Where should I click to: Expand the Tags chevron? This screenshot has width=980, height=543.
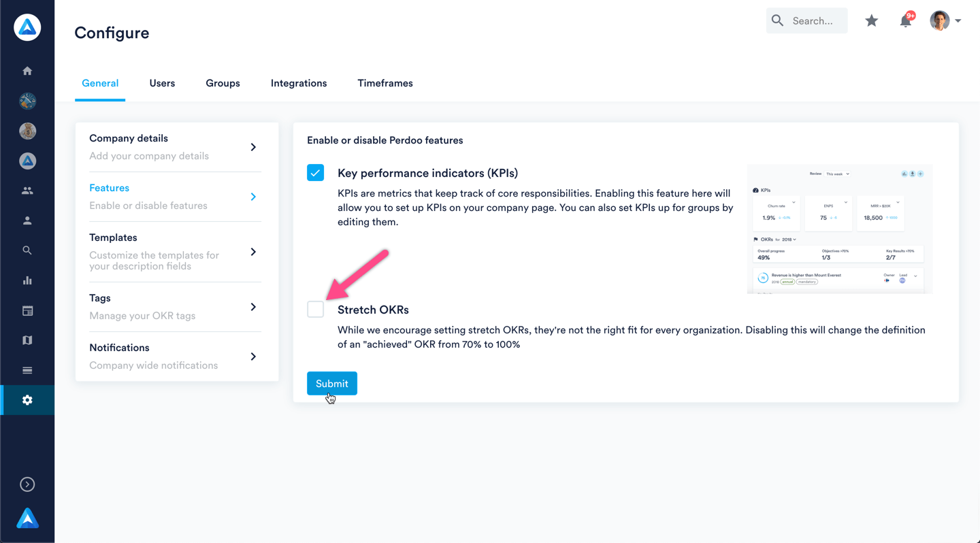(253, 307)
